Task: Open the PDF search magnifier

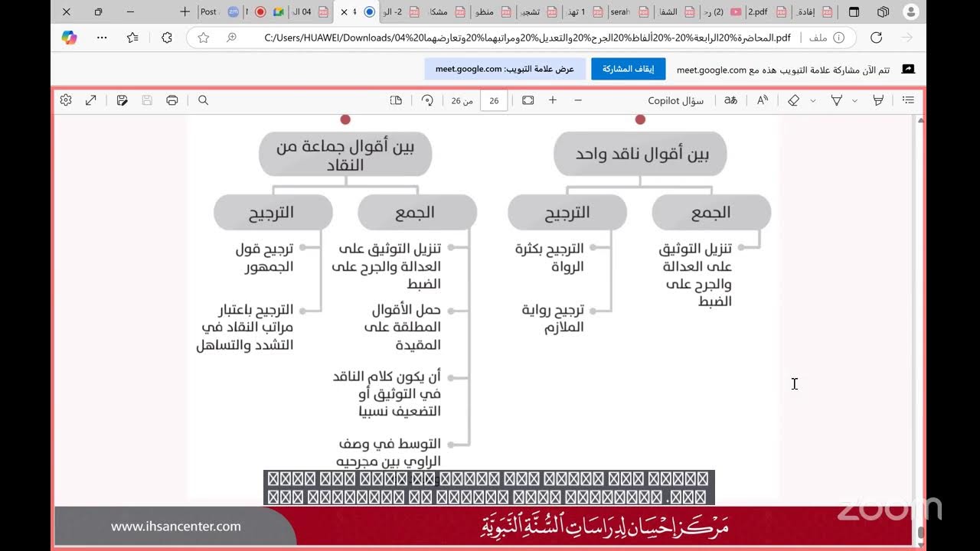Action: [x=203, y=100]
